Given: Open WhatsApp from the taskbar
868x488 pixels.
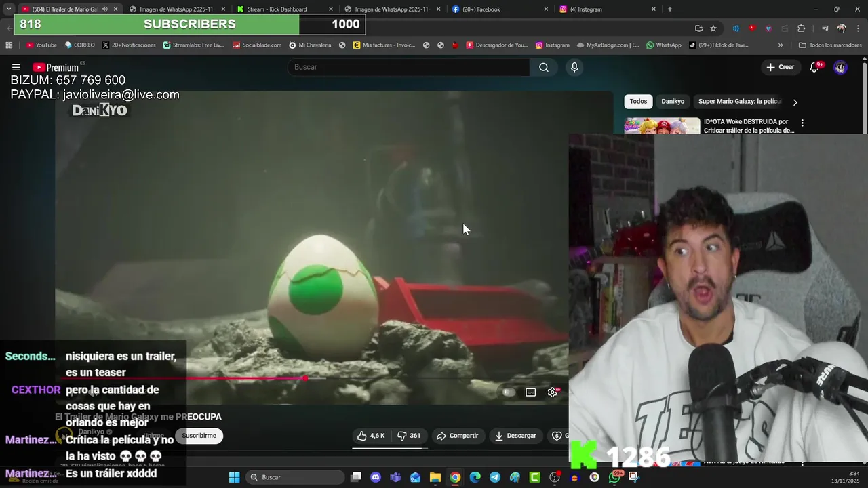Looking at the screenshot, I should (614, 477).
